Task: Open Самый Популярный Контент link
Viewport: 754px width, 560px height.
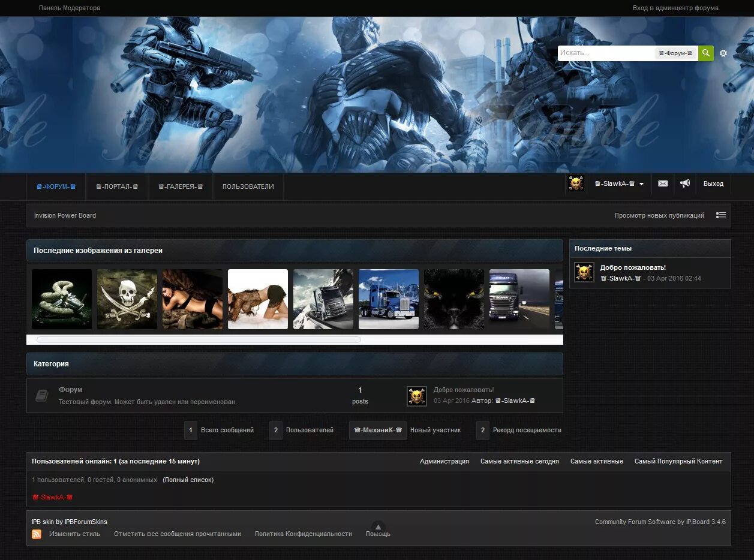Action: point(678,461)
